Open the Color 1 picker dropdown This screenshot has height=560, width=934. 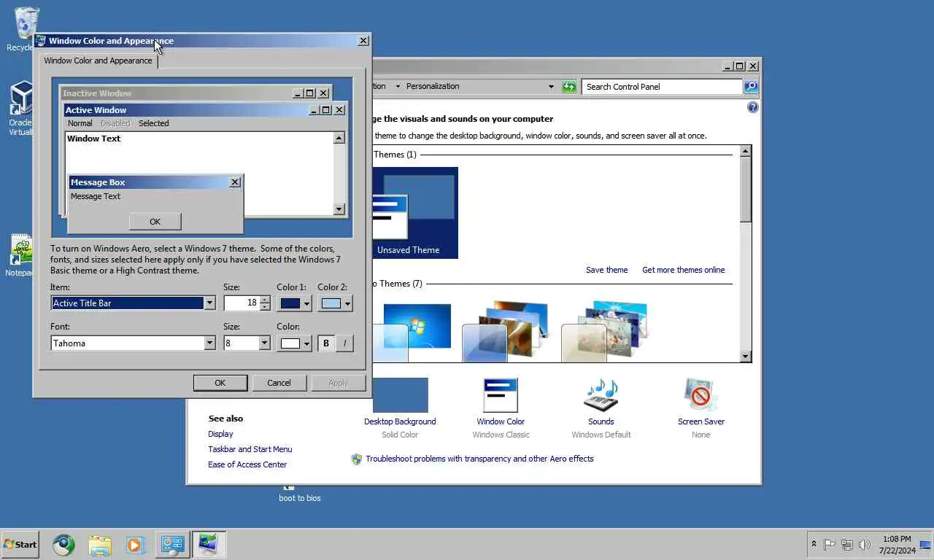[x=293, y=303]
